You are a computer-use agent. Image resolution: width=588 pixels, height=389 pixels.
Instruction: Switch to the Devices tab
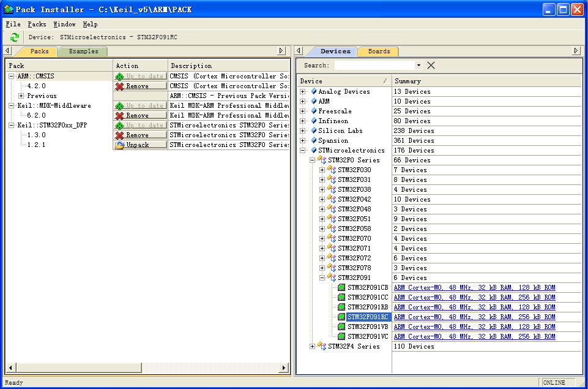point(335,51)
